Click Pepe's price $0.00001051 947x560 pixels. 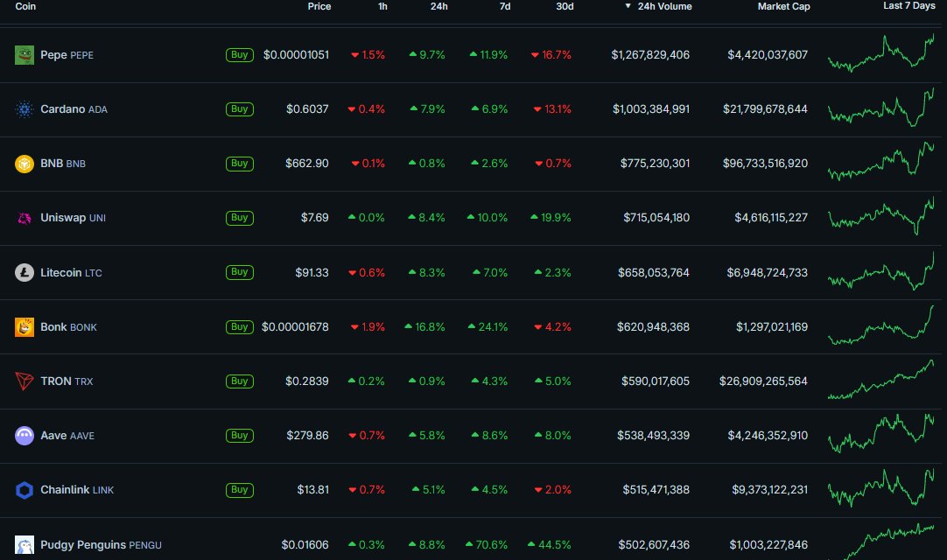296,55
